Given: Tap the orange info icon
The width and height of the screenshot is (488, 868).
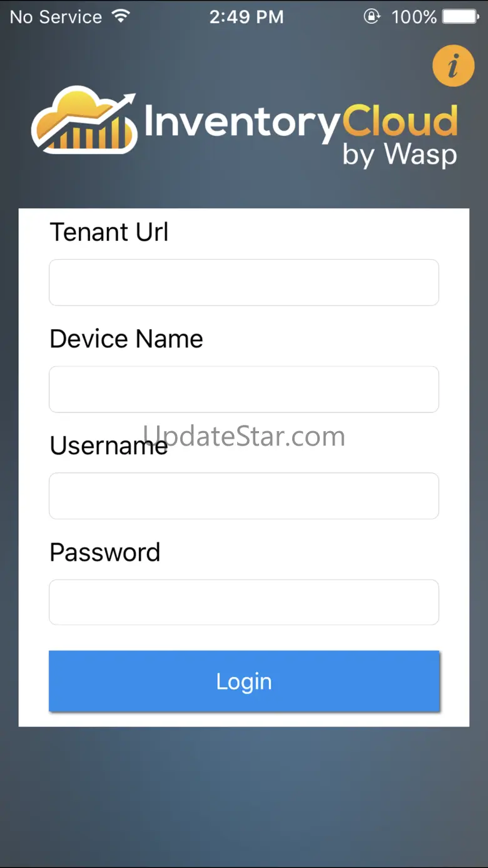Looking at the screenshot, I should coord(453,65).
